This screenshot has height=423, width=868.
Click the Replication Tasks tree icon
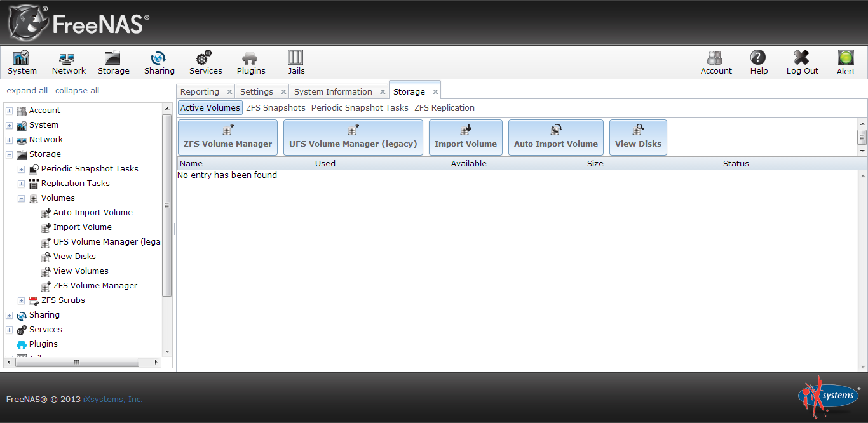34,184
